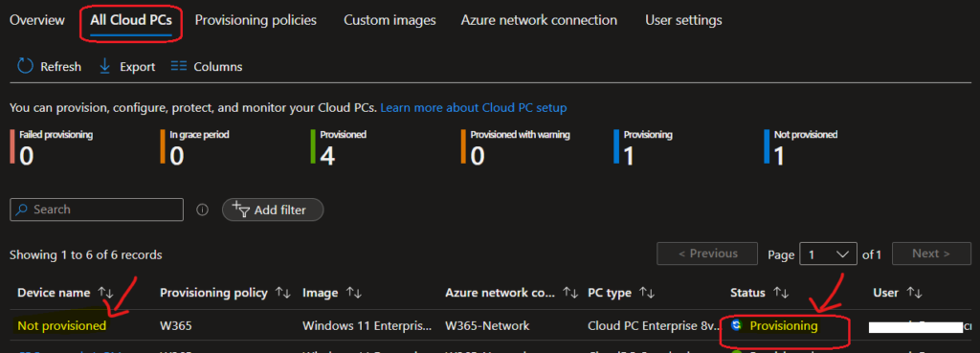Click the W365-Network cell
The image size is (980, 353).
487,325
